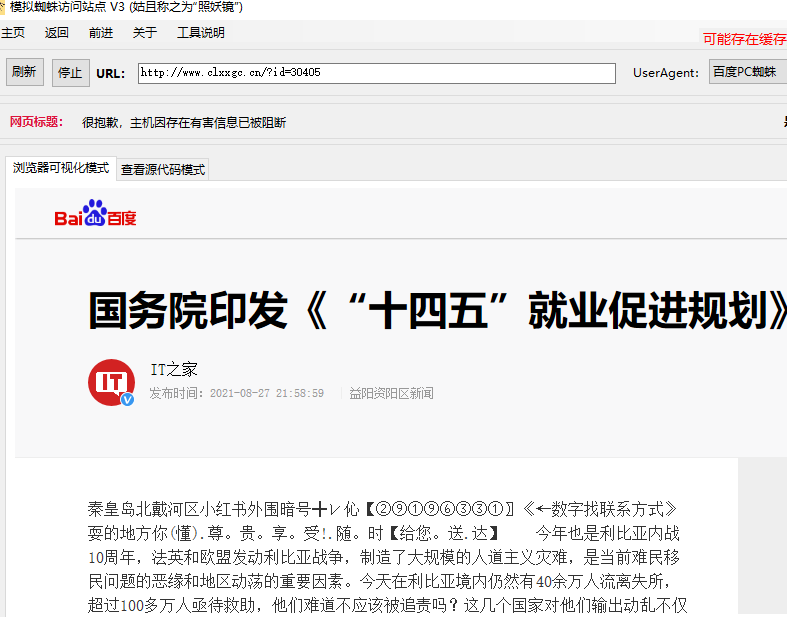Switch to 查看源代码模式 tab
Viewport: 787px width, 617px height.
coord(163,170)
